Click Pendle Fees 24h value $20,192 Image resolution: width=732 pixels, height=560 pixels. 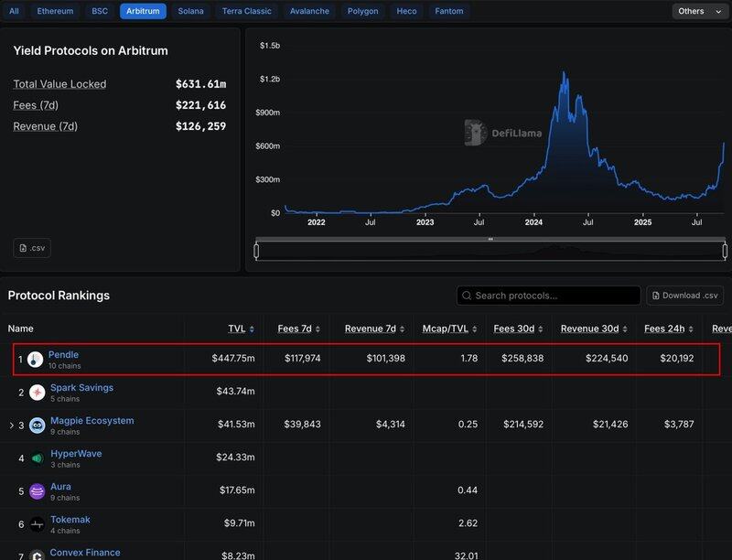677,358
